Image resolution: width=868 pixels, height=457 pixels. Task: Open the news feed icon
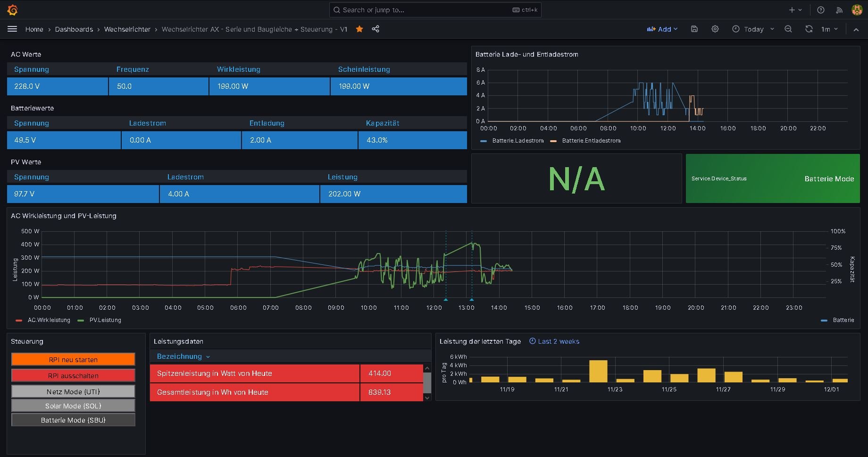coord(839,10)
